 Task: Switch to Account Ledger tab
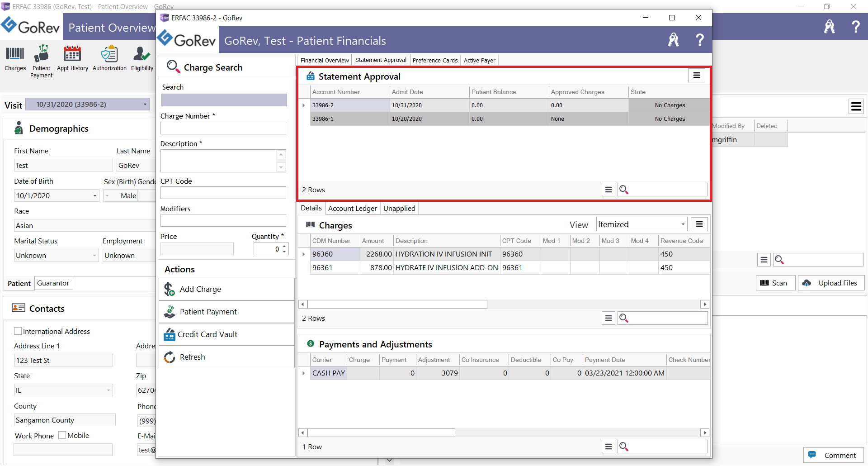352,208
